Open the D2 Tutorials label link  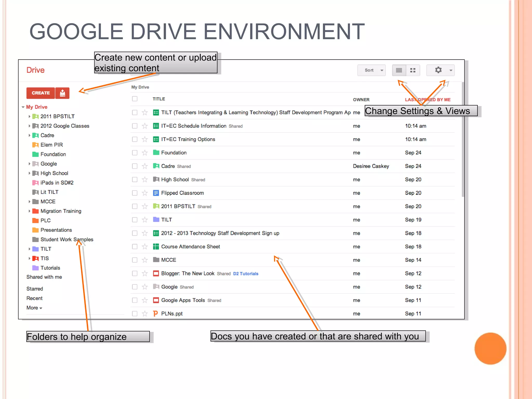point(246,274)
